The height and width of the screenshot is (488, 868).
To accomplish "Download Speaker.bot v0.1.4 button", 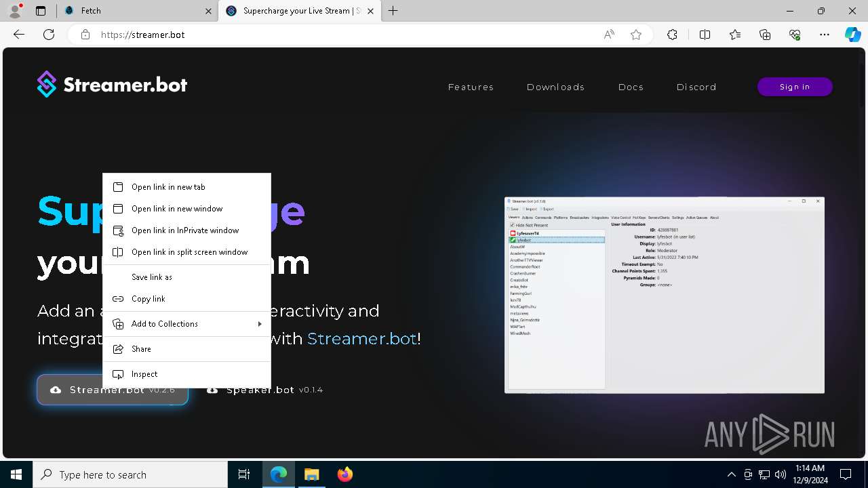I will tap(264, 390).
